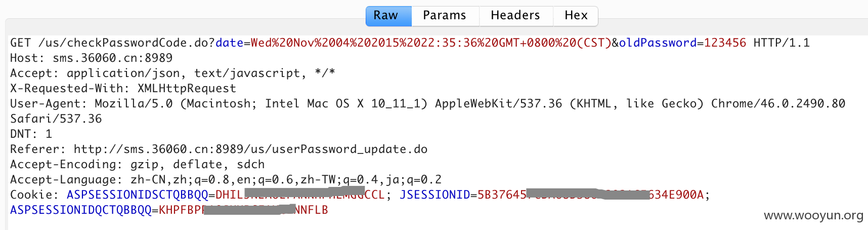Open the Params tab
The image size is (868, 230).
445,16
